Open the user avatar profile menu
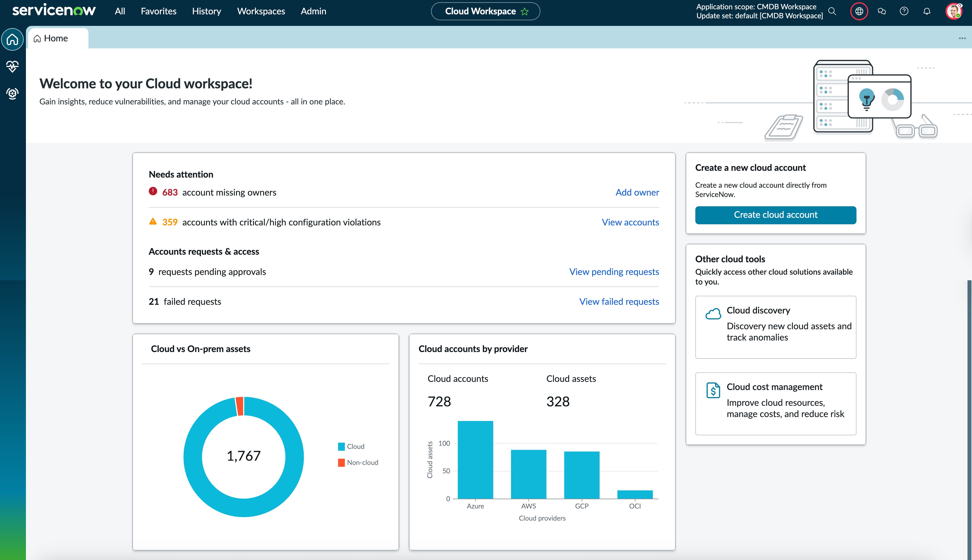The width and height of the screenshot is (972, 560). 953,11
